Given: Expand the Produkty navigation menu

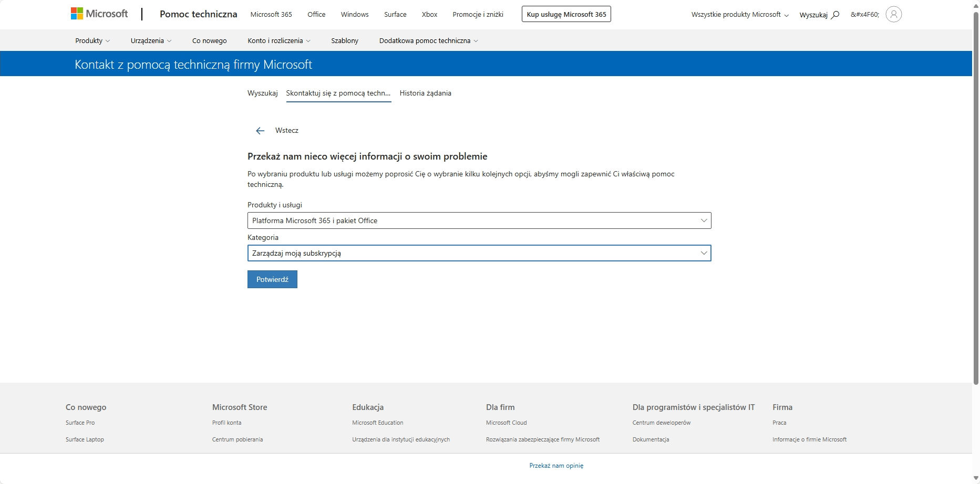Looking at the screenshot, I should [92, 40].
